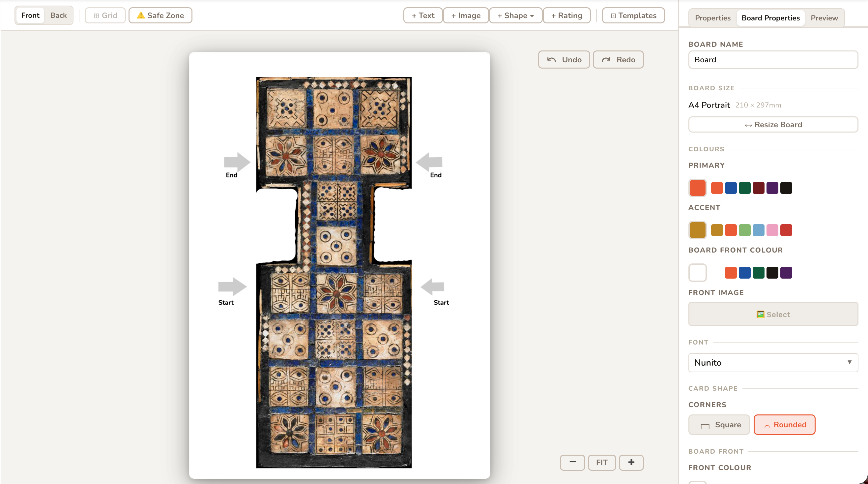
Task: Click the current accent colour swatch
Action: (x=698, y=230)
